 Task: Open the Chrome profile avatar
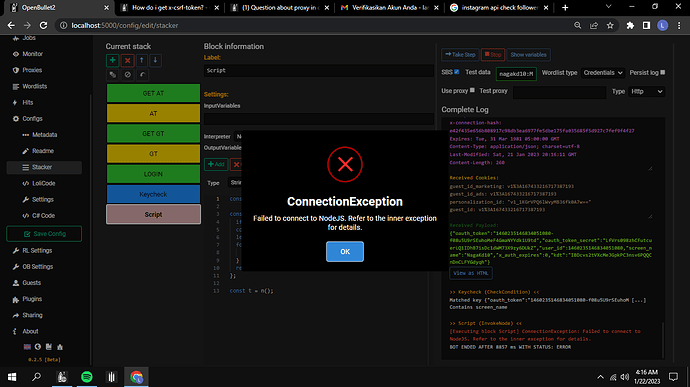tap(663, 26)
